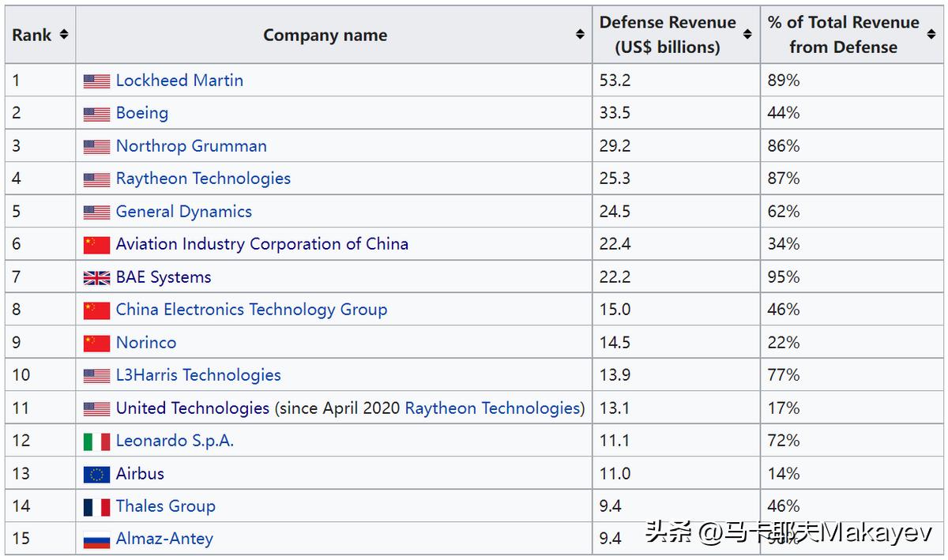Visit China Electronics Technology Group link
Viewport: 948px width, 560px height.
click(x=251, y=310)
